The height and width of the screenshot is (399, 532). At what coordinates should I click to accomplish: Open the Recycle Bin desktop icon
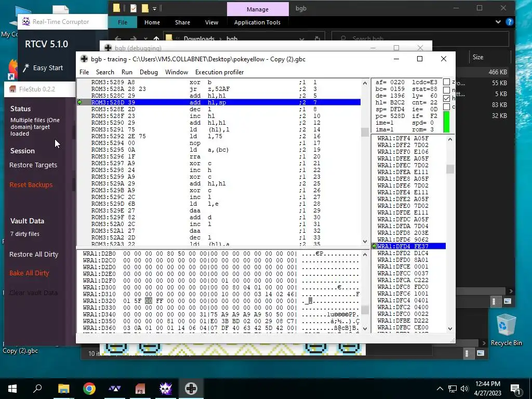click(x=506, y=329)
